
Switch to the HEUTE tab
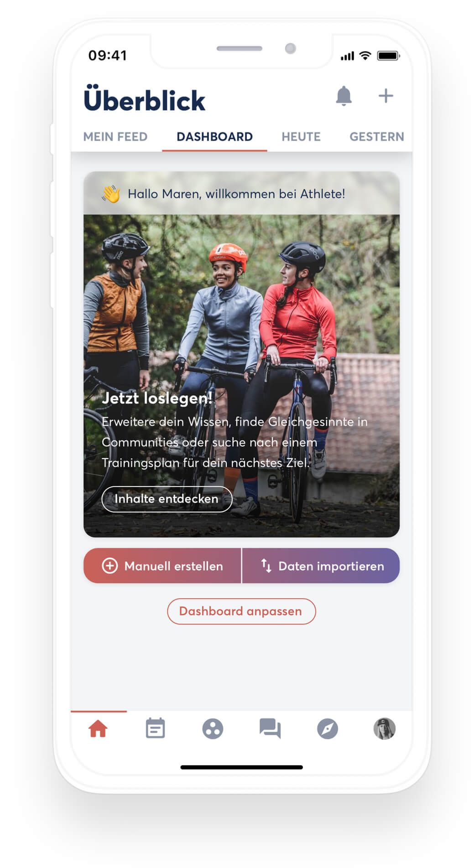coord(301,137)
